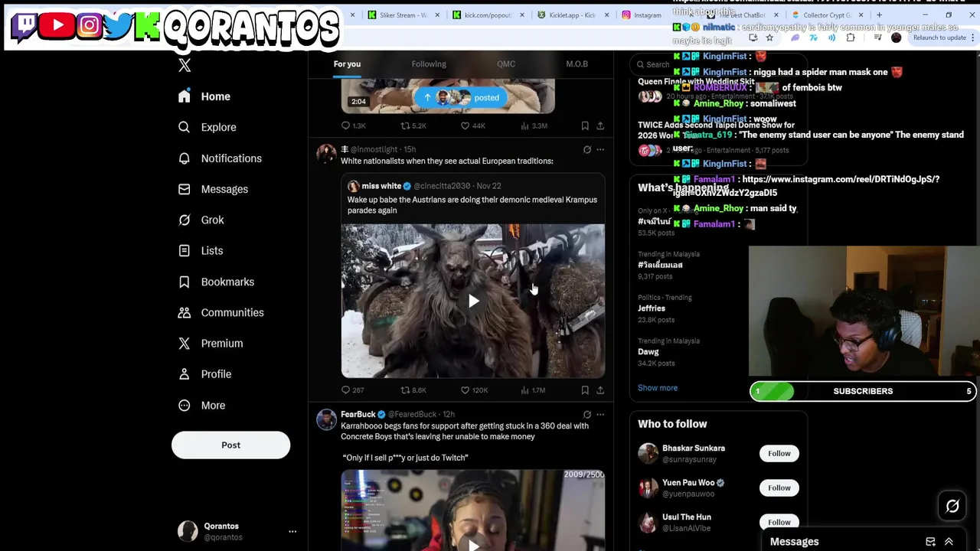Open the Jeffries trending topic

tap(652, 308)
